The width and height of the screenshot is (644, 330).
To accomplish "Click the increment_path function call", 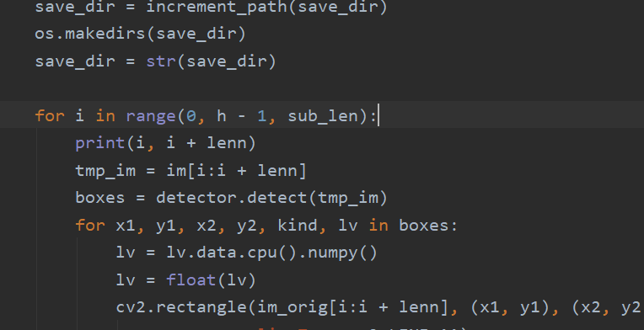I will click(x=217, y=8).
